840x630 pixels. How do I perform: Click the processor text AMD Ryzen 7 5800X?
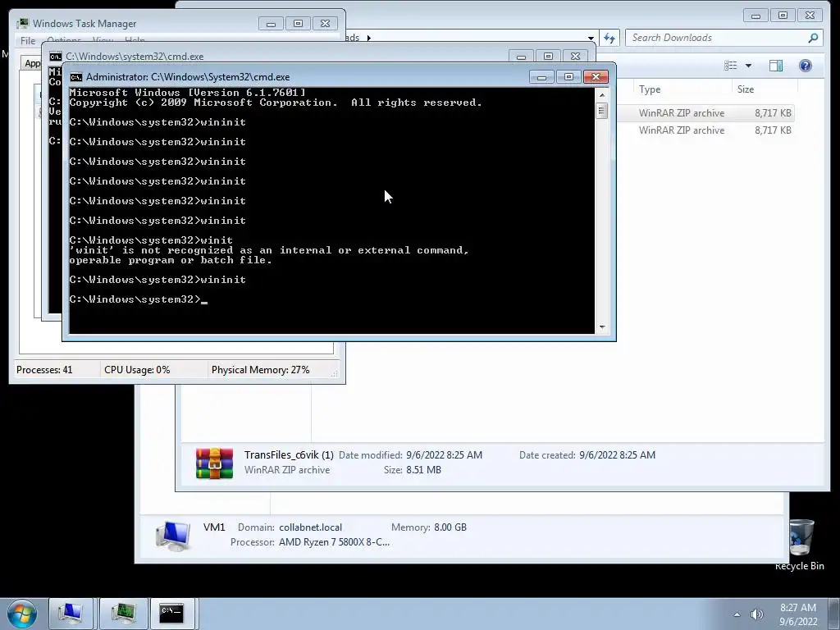tap(334, 542)
